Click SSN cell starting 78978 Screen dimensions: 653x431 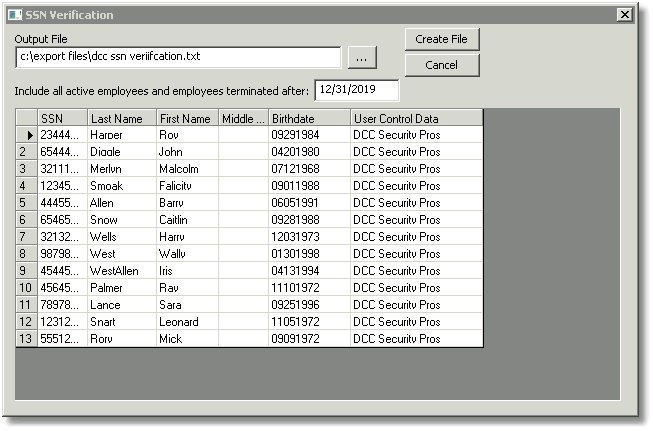pos(62,305)
